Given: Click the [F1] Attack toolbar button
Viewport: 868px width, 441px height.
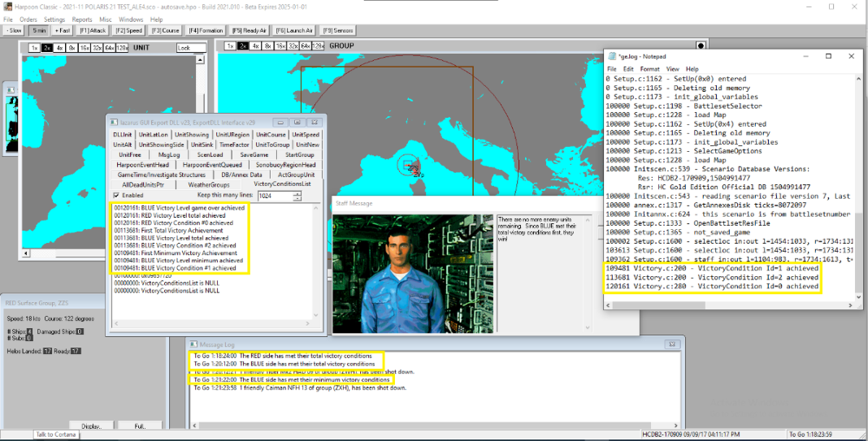Looking at the screenshot, I should 94,30.
